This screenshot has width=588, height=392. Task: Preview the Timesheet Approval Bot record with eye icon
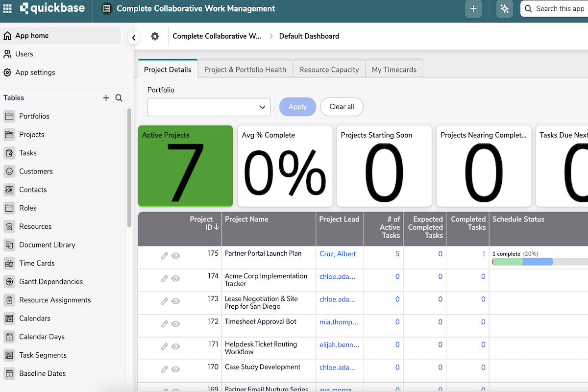175,323
